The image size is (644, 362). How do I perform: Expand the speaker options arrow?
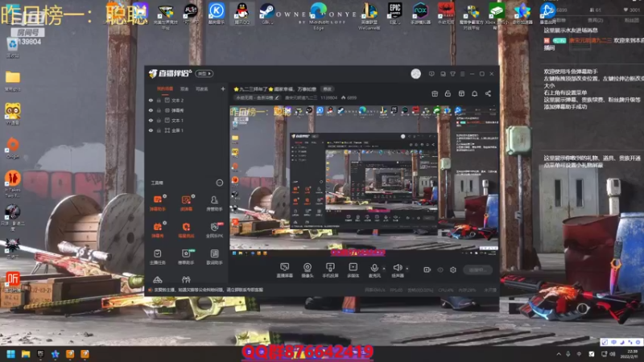pos(407,269)
